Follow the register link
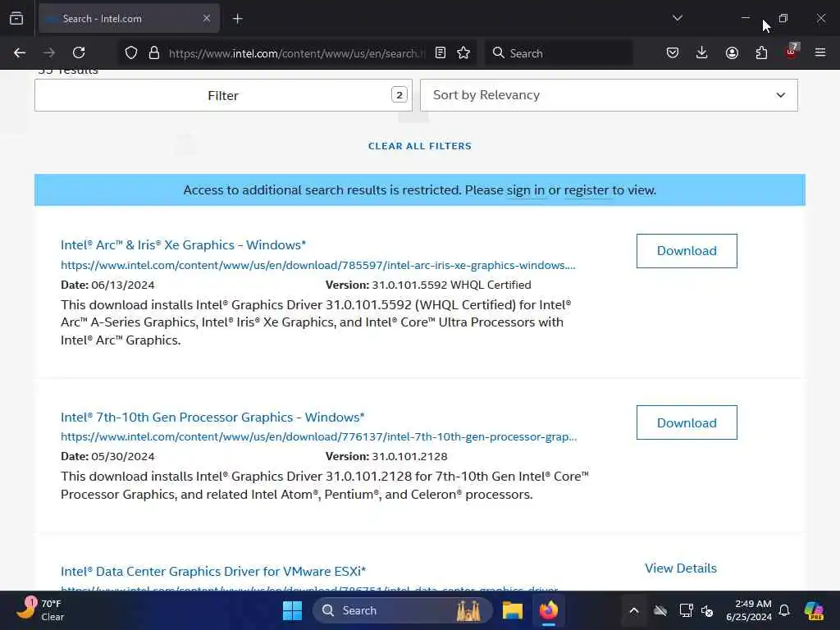Image resolution: width=840 pixels, height=630 pixels. pyautogui.click(x=586, y=190)
